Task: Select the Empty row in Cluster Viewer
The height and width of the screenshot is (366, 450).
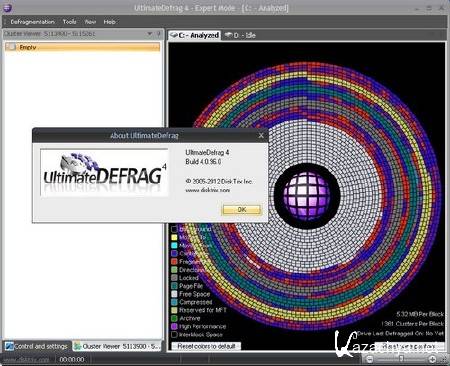Action: pos(82,47)
